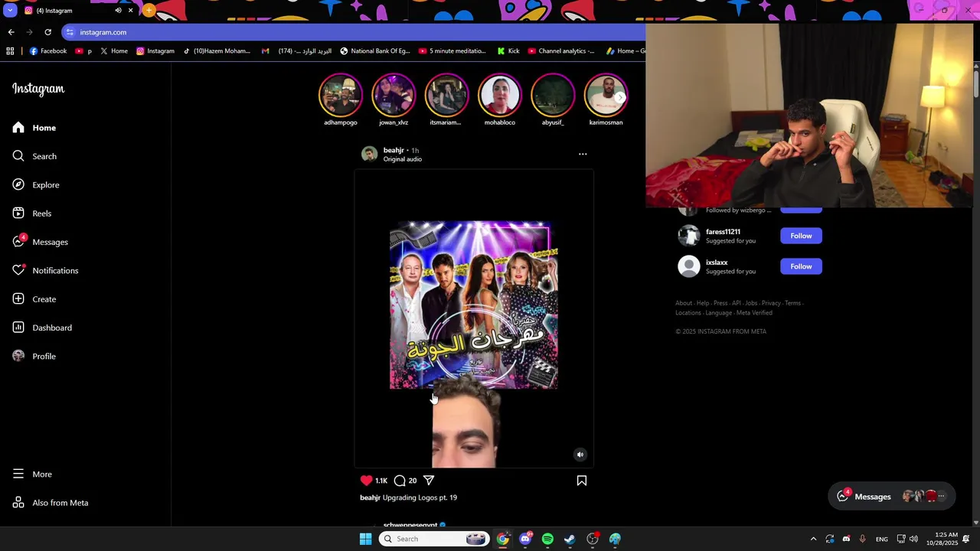Select Create to make a post
The width and height of the screenshot is (980, 551).
tap(34, 299)
